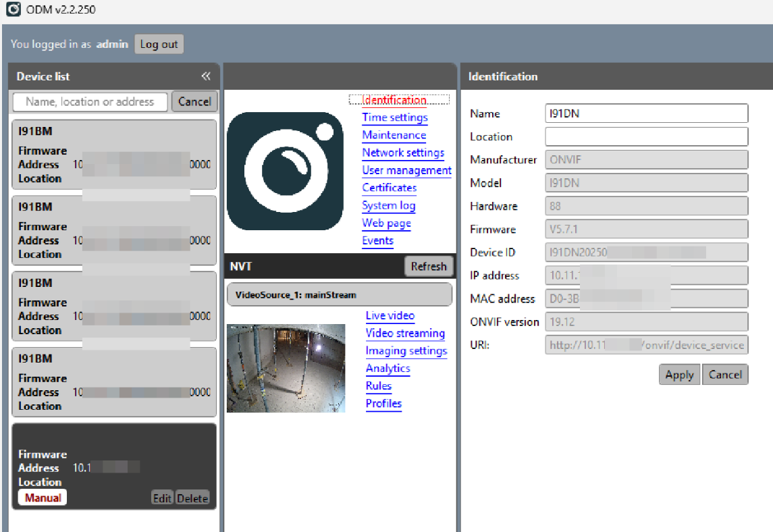Open Time settings for the device
Viewport: 773px width, 532px height.
click(x=394, y=117)
